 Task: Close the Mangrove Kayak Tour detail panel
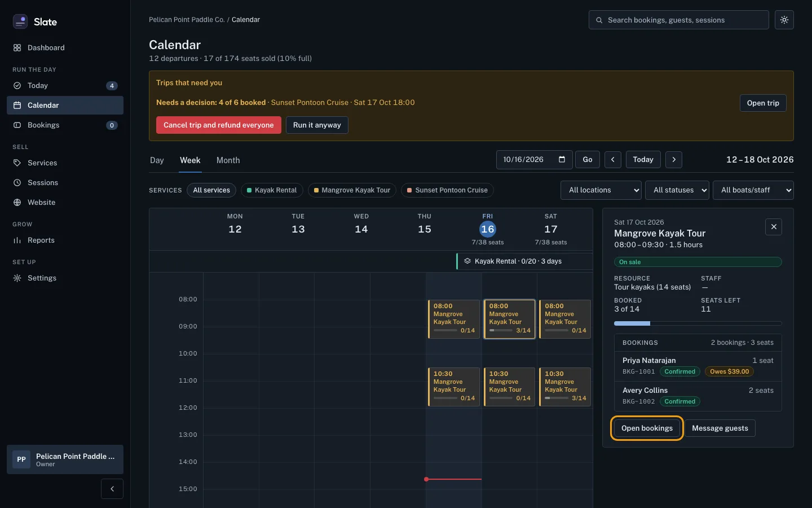coord(774,227)
